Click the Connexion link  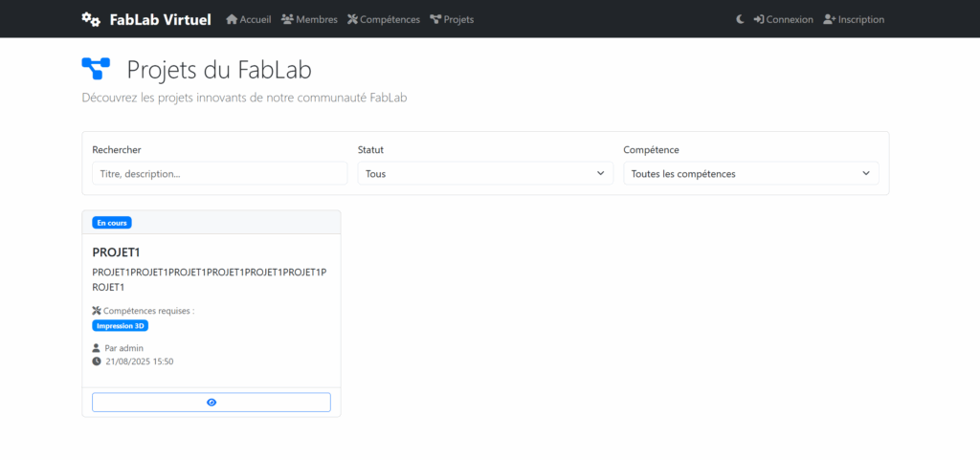(x=783, y=19)
